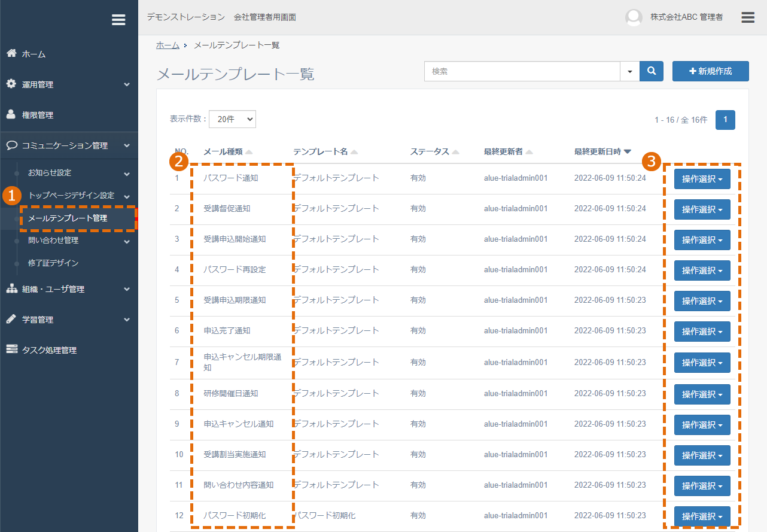Click the user avatar icon
The width and height of the screenshot is (767, 532).
point(634,17)
